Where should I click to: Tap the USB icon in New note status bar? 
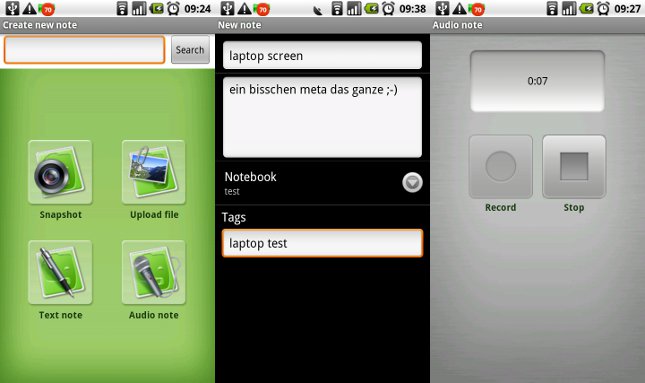(x=227, y=8)
